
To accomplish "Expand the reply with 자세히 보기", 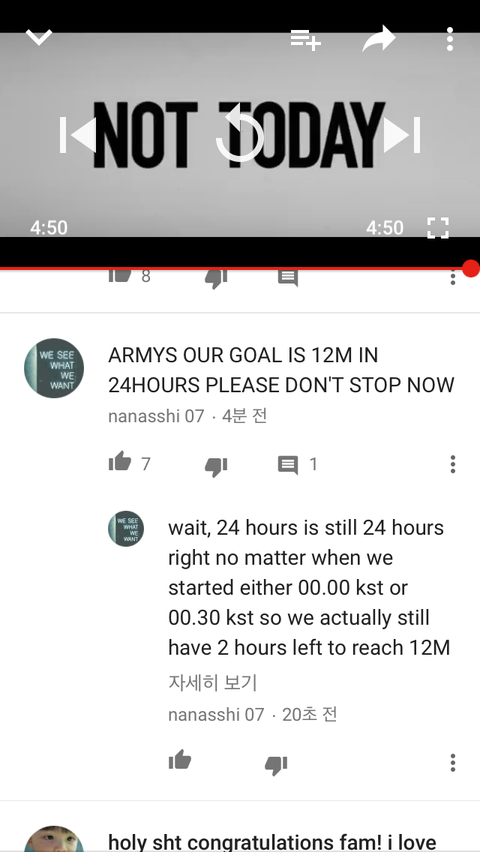I will point(212,682).
